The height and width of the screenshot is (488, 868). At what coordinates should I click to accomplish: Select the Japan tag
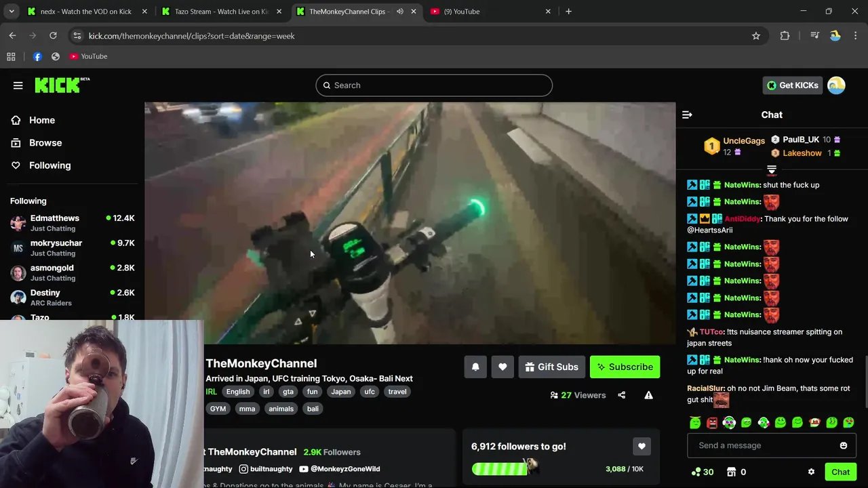tap(341, 392)
